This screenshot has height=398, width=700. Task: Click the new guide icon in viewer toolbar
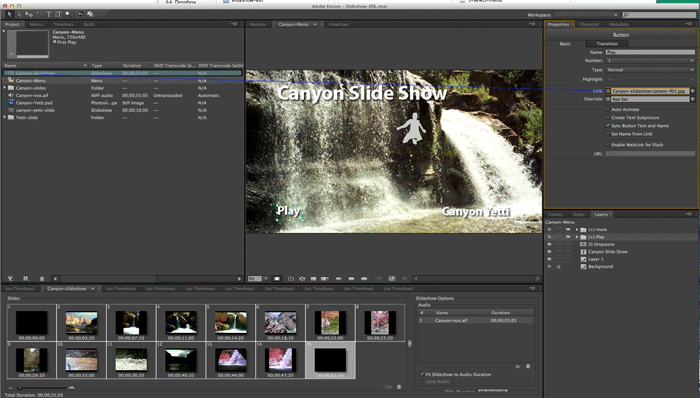325,278
